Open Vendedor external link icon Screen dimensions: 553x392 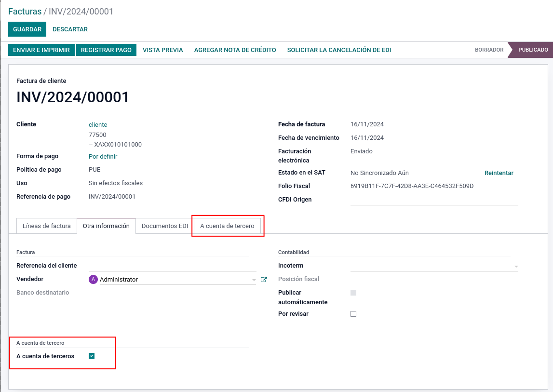(x=264, y=279)
